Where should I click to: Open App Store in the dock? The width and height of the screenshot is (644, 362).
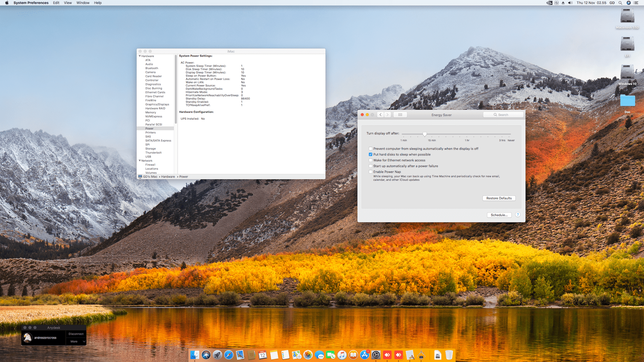(x=365, y=355)
